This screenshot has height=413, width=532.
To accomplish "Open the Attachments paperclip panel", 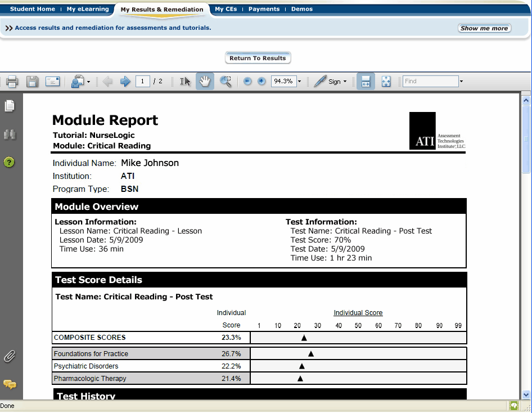I will tap(10, 356).
